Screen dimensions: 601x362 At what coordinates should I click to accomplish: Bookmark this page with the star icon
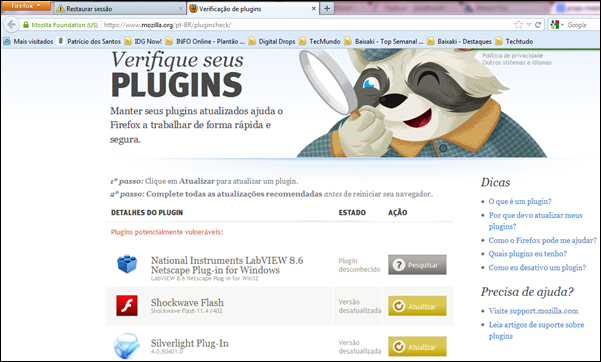[x=518, y=25]
